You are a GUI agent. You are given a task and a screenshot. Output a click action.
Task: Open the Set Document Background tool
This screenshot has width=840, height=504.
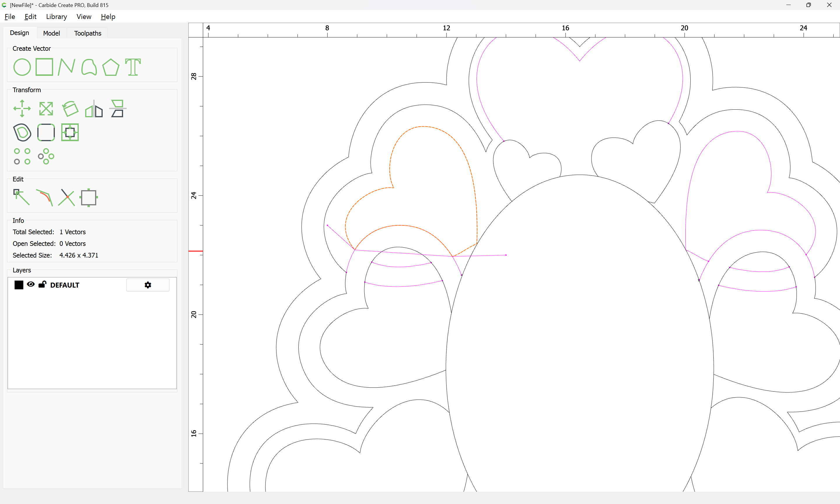click(89, 197)
